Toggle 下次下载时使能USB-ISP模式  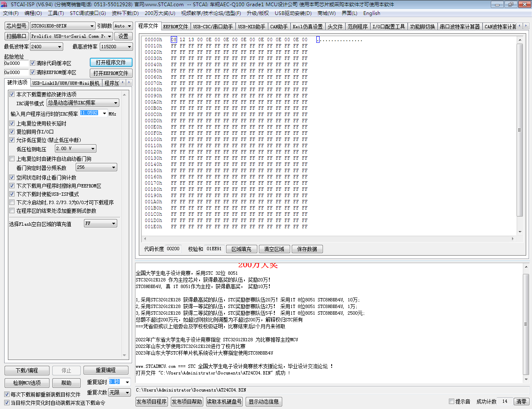click(x=12, y=194)
